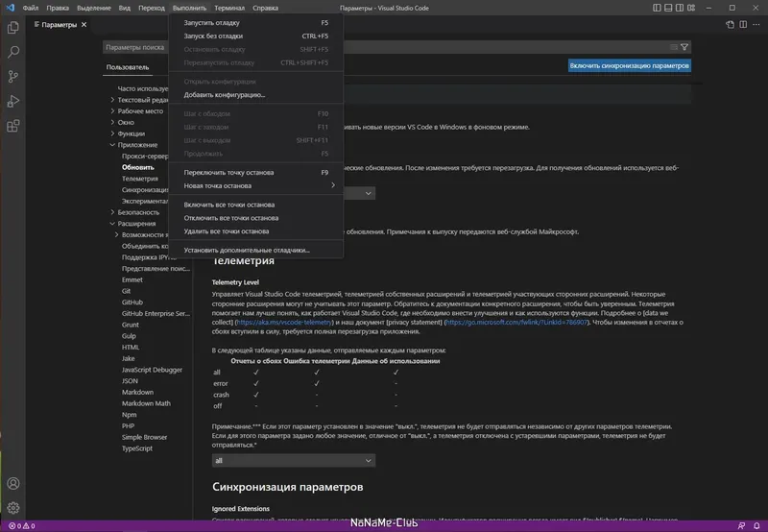Open Новая точка останова submenu
Screen dimensions: 768x532
255,185
